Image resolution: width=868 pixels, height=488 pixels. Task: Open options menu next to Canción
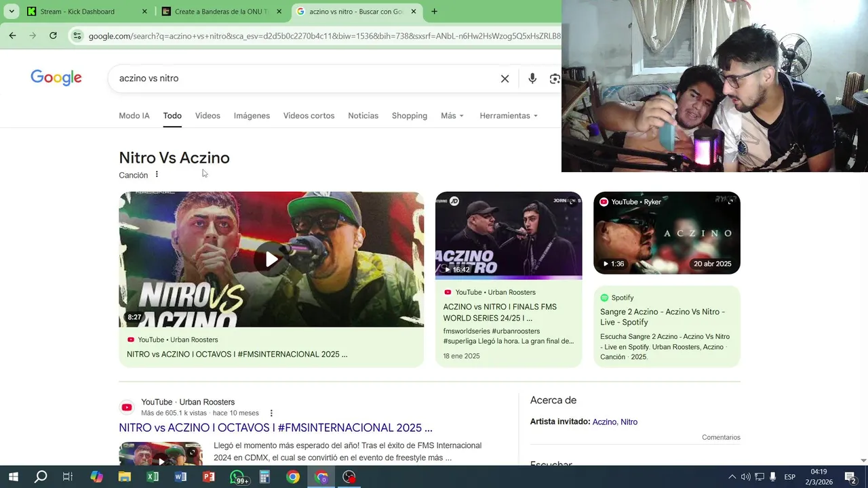pyautogui.click(x=157, y=174)
